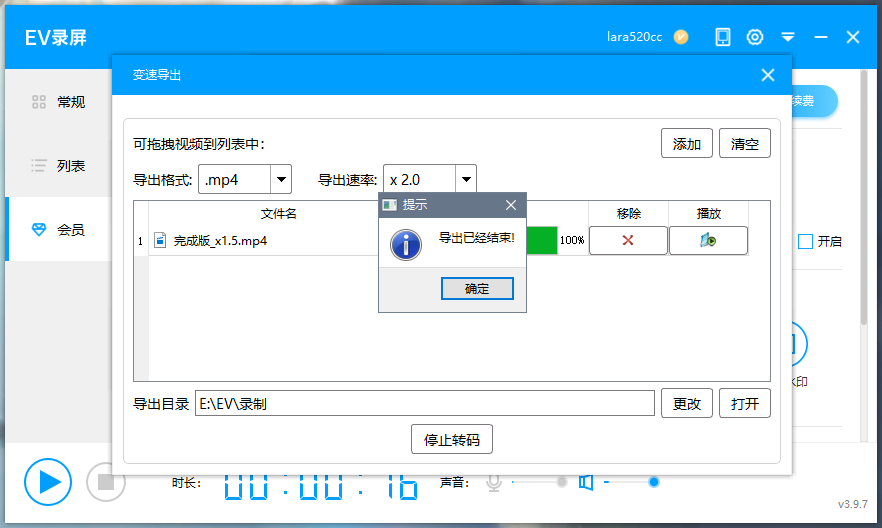Open export folder with 打开

coord(745,403)
